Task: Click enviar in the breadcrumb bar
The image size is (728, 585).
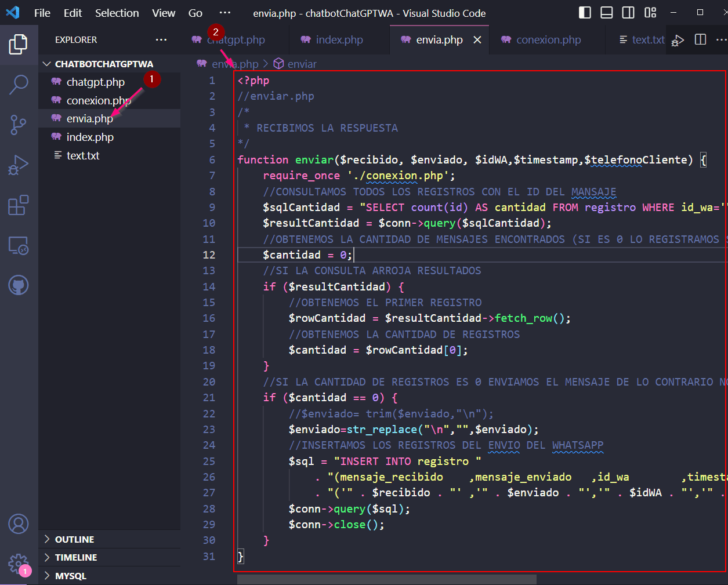Action: (302, 64)
